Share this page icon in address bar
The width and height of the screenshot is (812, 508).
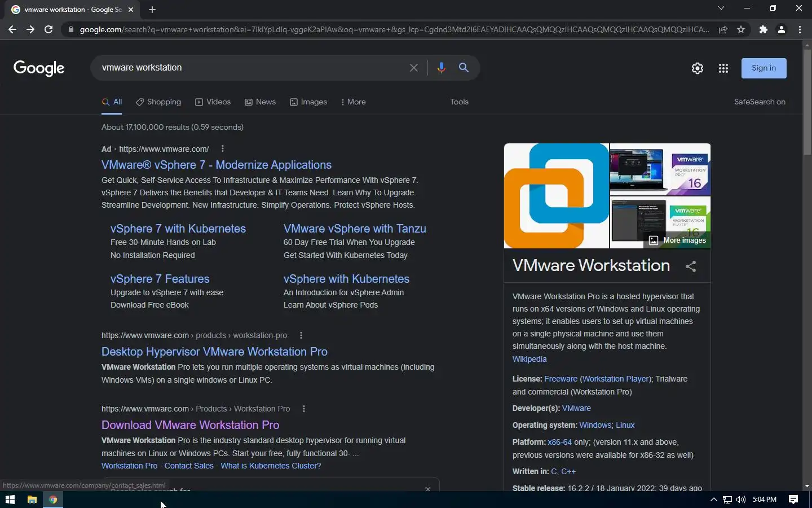(x=723, y=29)
